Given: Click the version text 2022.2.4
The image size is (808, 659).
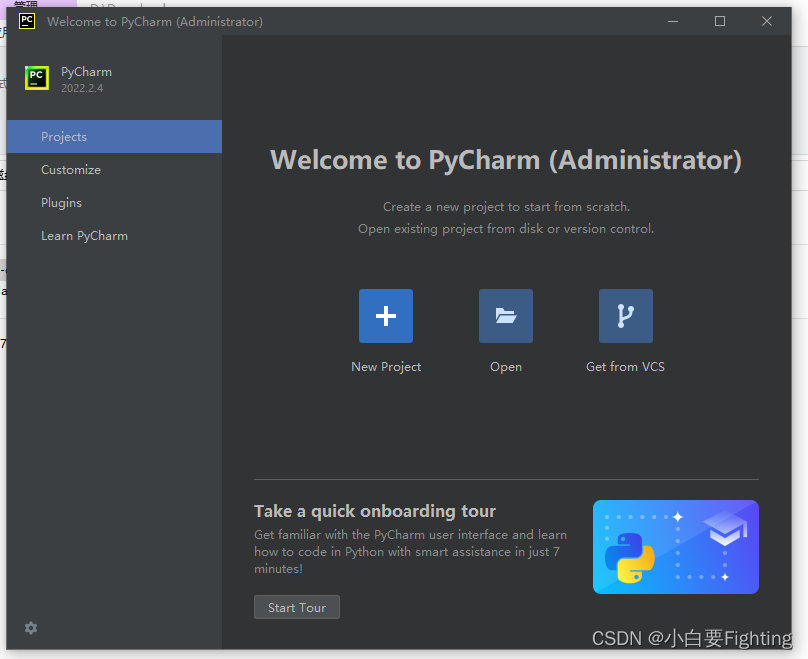Looking at the screenshot, I should coord(82,88).
